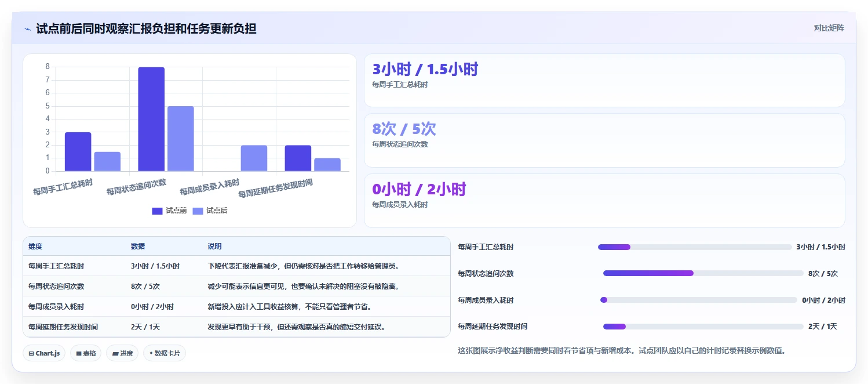Click the 每周成员录入耗时 progress bar

[699, 300]
